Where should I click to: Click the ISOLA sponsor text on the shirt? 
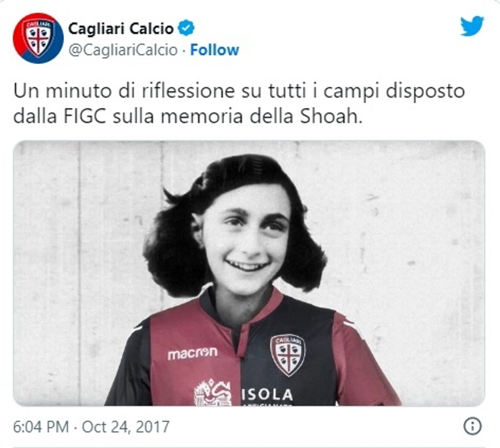(267, 395)
